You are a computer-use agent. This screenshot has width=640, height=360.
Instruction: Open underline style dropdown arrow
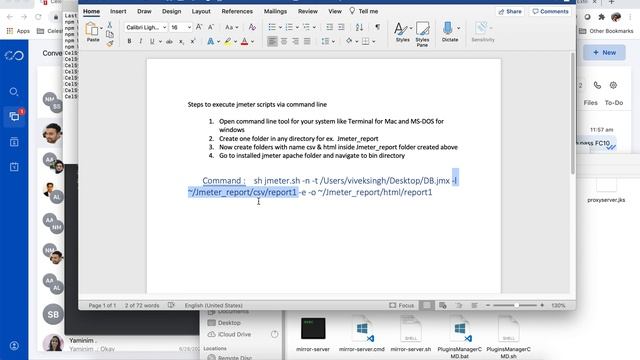[x=160, y=42]
